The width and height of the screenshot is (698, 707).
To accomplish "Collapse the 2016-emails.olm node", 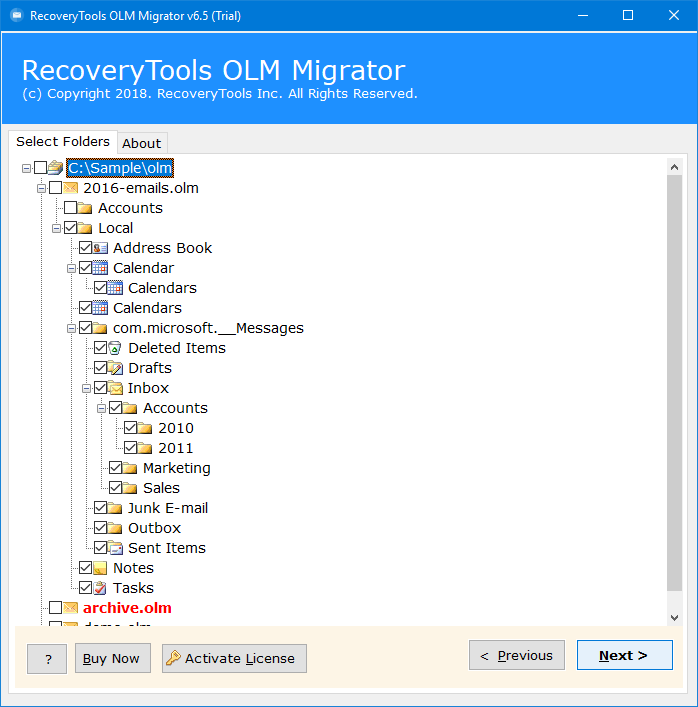I will pos(41,188).
